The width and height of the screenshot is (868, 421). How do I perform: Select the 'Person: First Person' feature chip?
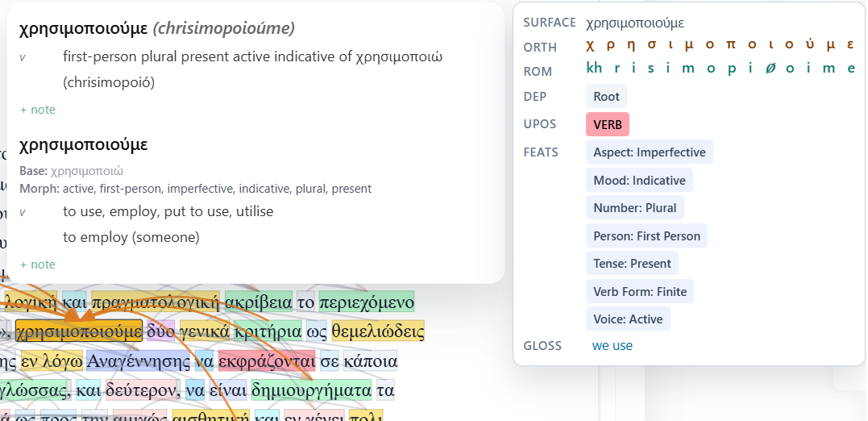(646, 236)
